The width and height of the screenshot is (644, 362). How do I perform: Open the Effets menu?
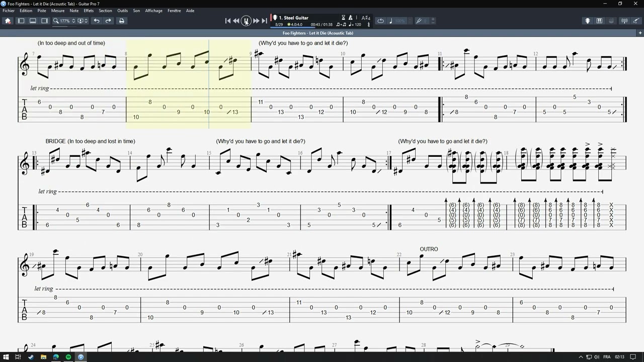click(89, 11)
